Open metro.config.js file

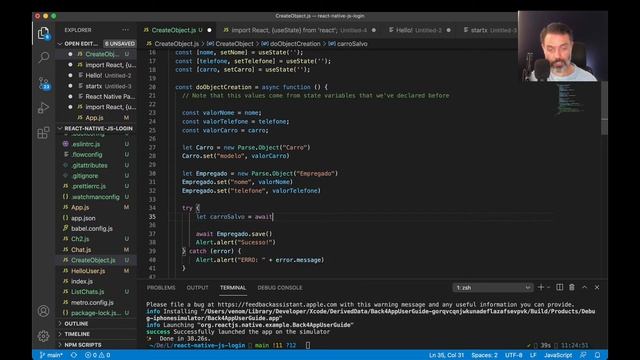pyautogui.click(x=96, y=302)
